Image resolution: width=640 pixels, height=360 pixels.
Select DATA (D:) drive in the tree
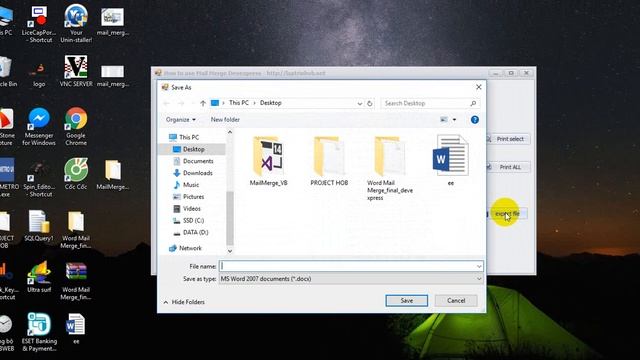coord(196,232)
